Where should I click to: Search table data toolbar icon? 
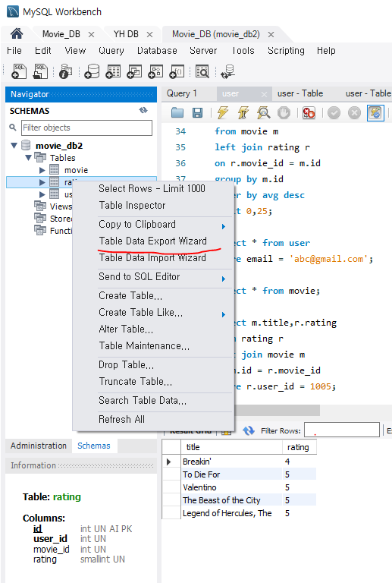(x=202, y=71)
